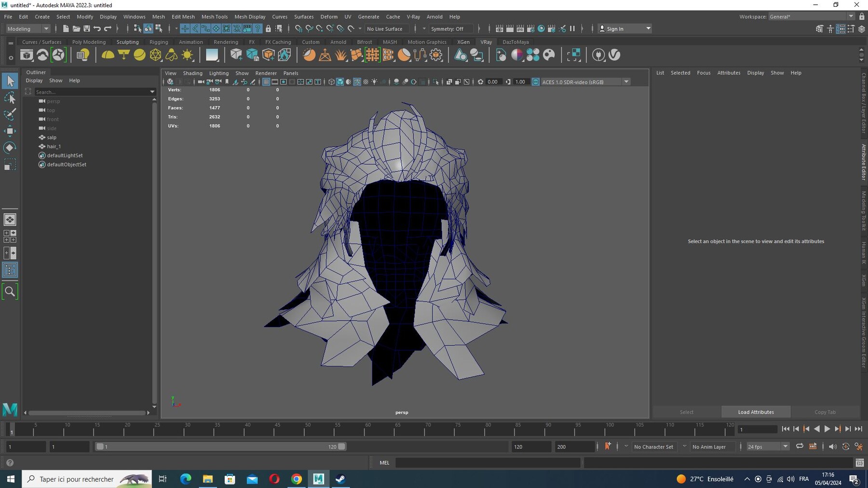The image size is (868, 488).
Task: Choose the Paint selection tool
Action: (x=10, y=115)
